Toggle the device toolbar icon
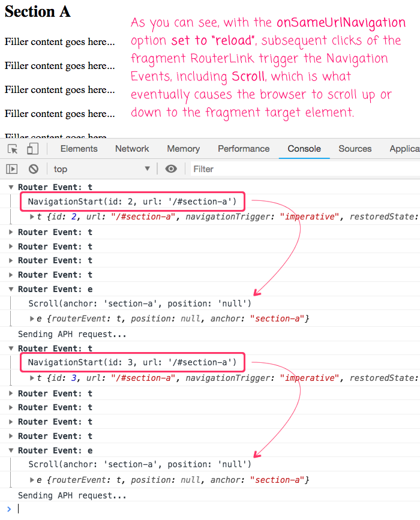Screen dimensions: 420x520 tap(32, 149)
